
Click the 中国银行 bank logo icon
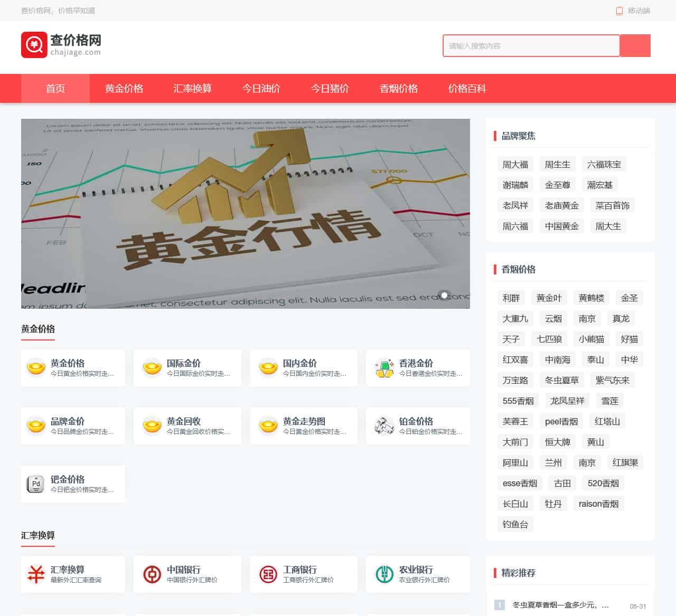click(x=152, y=574)
